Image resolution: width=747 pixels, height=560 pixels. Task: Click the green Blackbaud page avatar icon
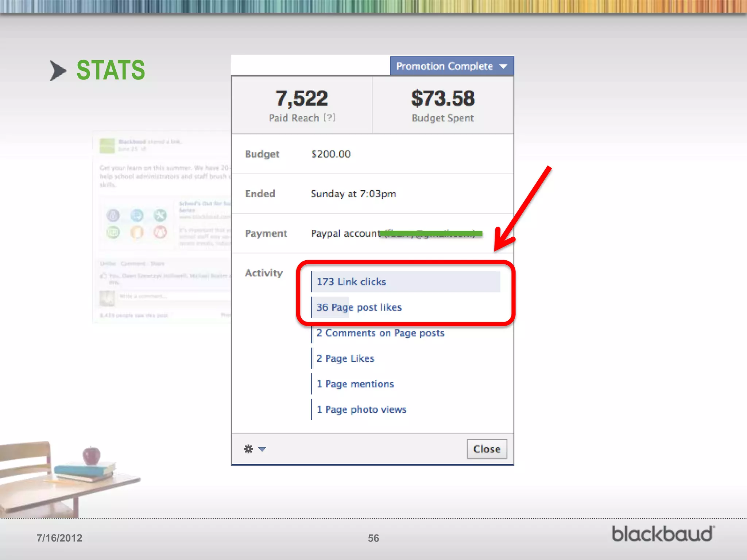click(107, 145)
